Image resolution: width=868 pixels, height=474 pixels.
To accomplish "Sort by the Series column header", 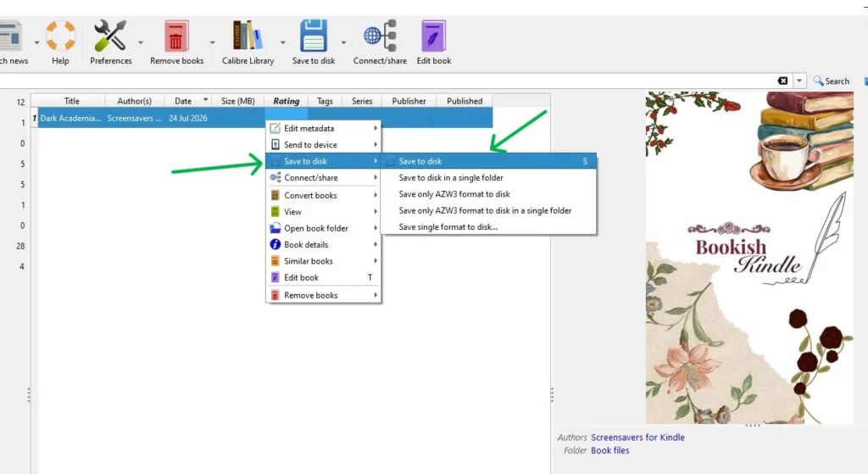I will (x=362, y=101).
